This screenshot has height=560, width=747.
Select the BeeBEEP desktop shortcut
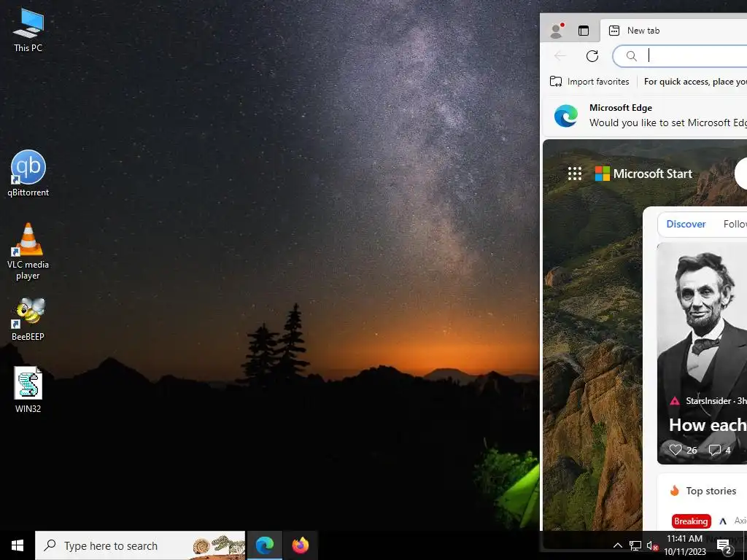tap(28, 319)
